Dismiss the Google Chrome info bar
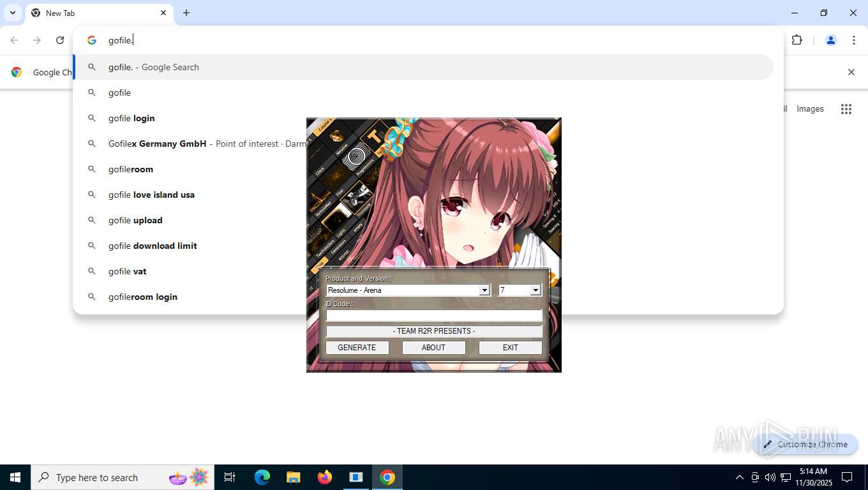868x490 pixels. point(851,72)
